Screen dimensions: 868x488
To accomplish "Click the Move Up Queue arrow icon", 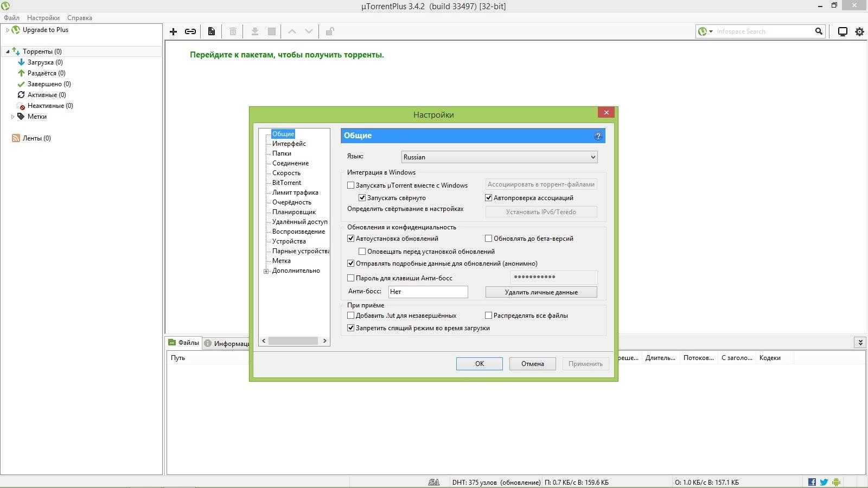I will (x=292, y=31).
